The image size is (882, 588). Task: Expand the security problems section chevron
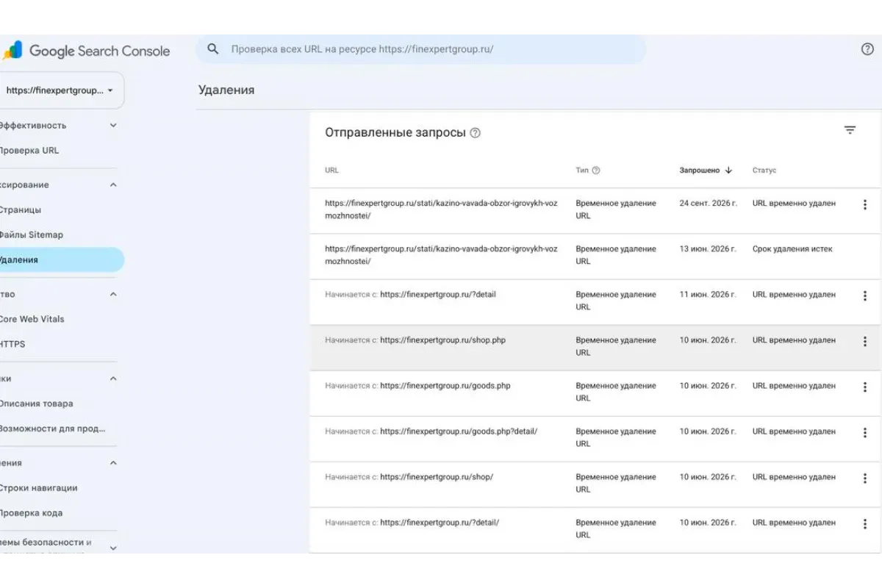click(113, 548)
